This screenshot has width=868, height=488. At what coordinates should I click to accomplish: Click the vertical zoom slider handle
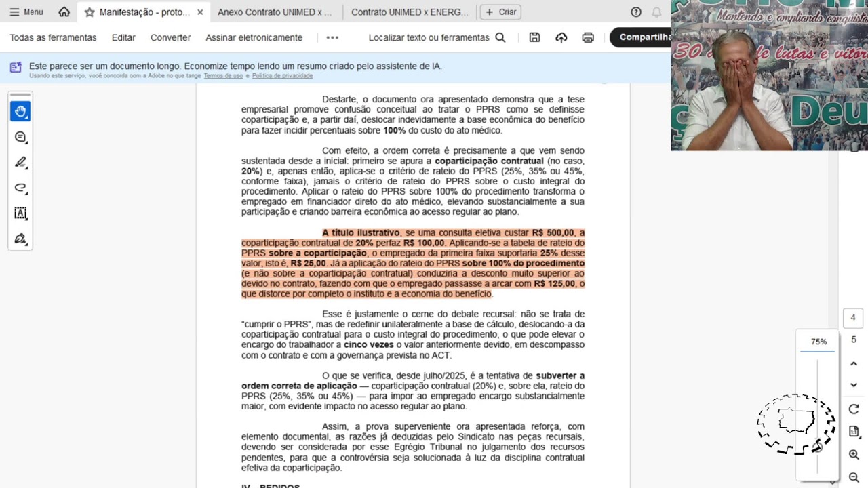tap(818, 446)
